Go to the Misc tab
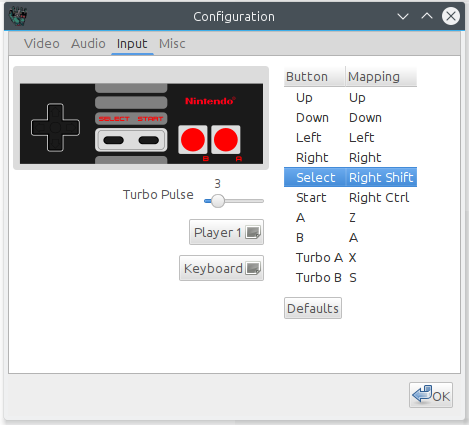The width and height of the screenshot is (469, 425). (172, 44)
